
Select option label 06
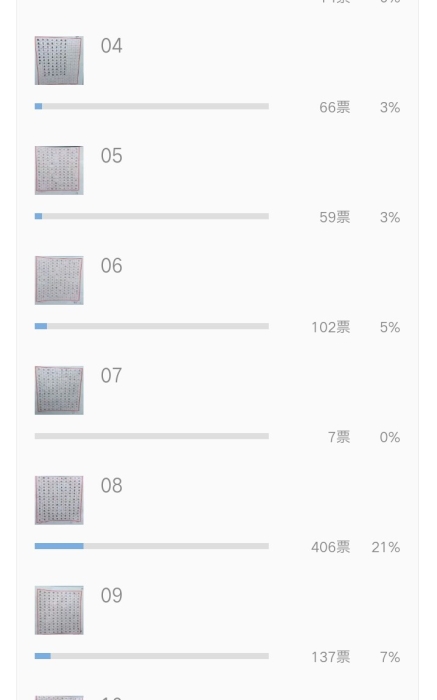pyautogui.click(x=111, y=266)
